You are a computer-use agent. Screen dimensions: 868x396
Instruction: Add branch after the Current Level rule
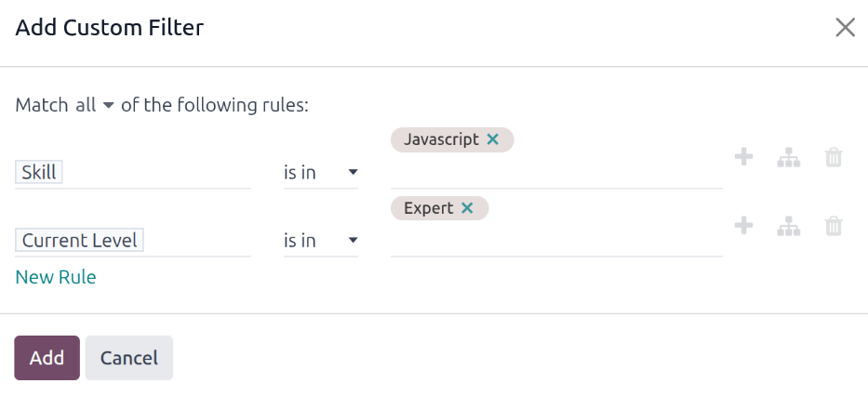pyautogui.click(x=788, y=225)
